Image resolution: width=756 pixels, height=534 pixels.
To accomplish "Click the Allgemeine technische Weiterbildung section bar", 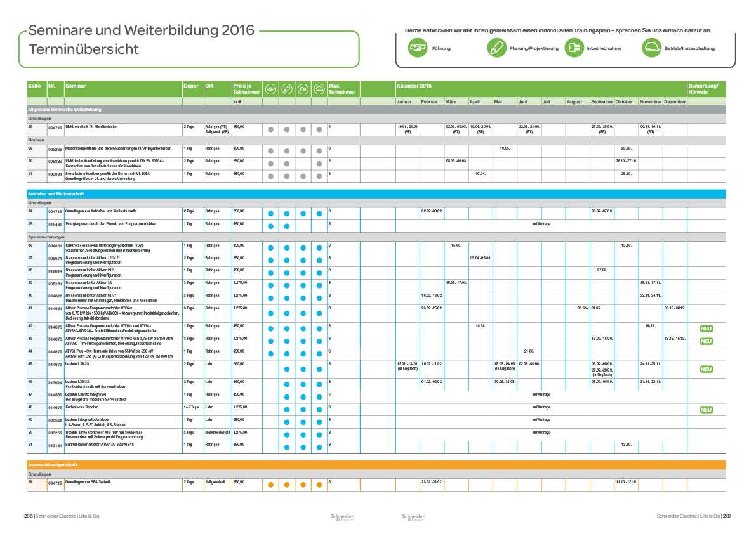I will click(x=376, y=110).
